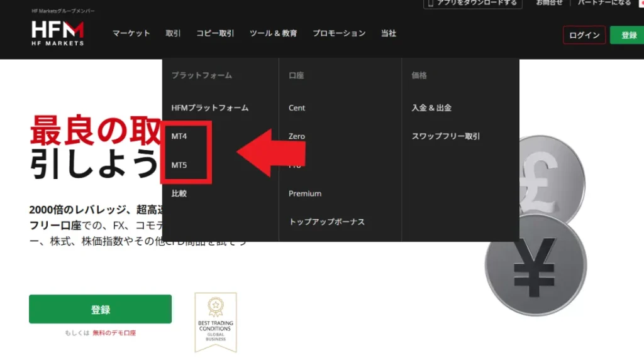This screenshot has height=358, width=644.
Task: Click the 口座 column heading
Action: 296,75
